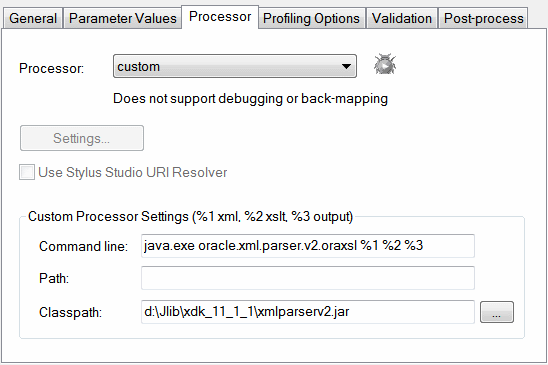Open the Processor combo box showing custom

[235, 66]
